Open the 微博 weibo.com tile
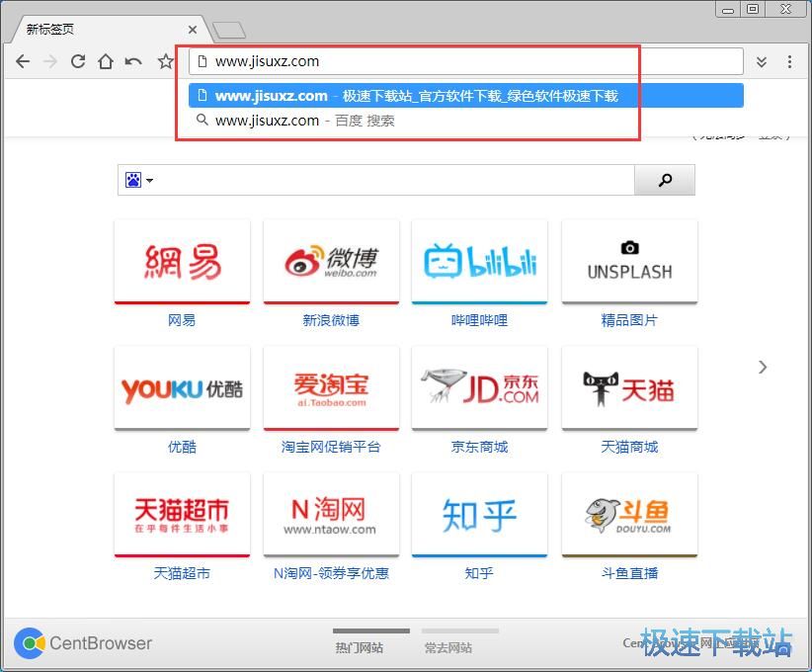This screenshot has width=812, height=672. (x=331, y=262)
